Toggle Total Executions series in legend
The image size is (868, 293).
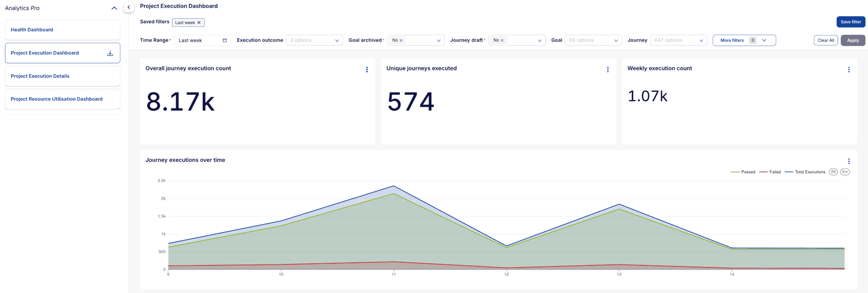click(x=805, y=172)
